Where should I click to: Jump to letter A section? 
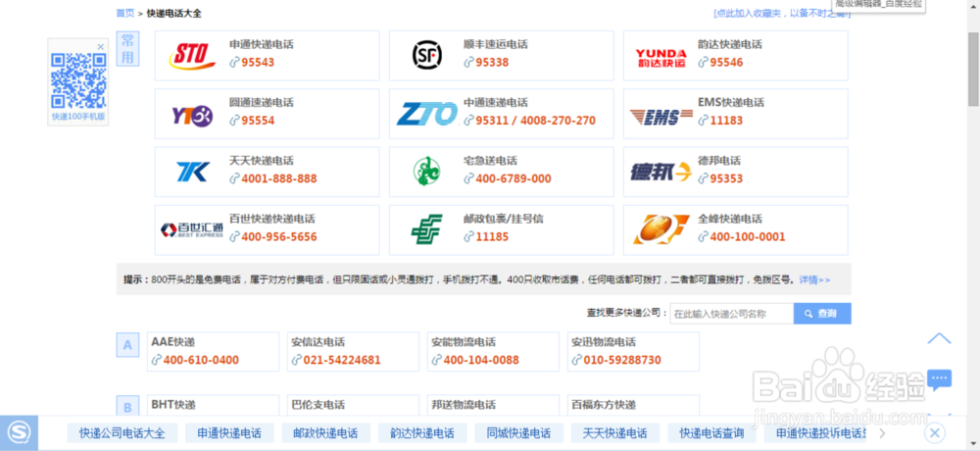pos(127,345)
